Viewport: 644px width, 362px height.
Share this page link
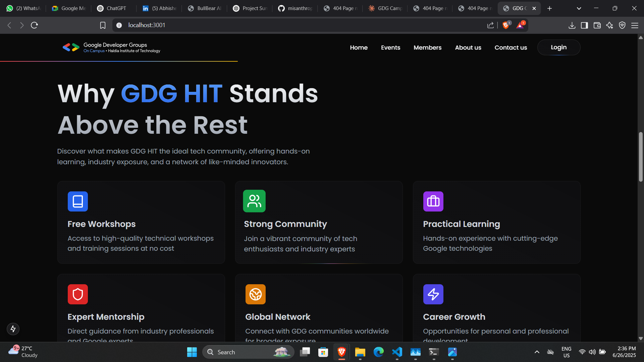click(490, 25)
